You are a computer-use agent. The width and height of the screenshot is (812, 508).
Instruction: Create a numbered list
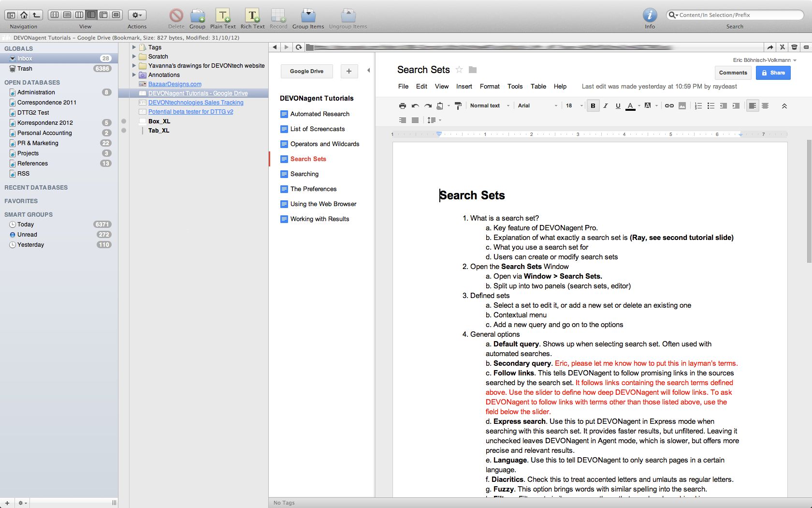point(698,105)
